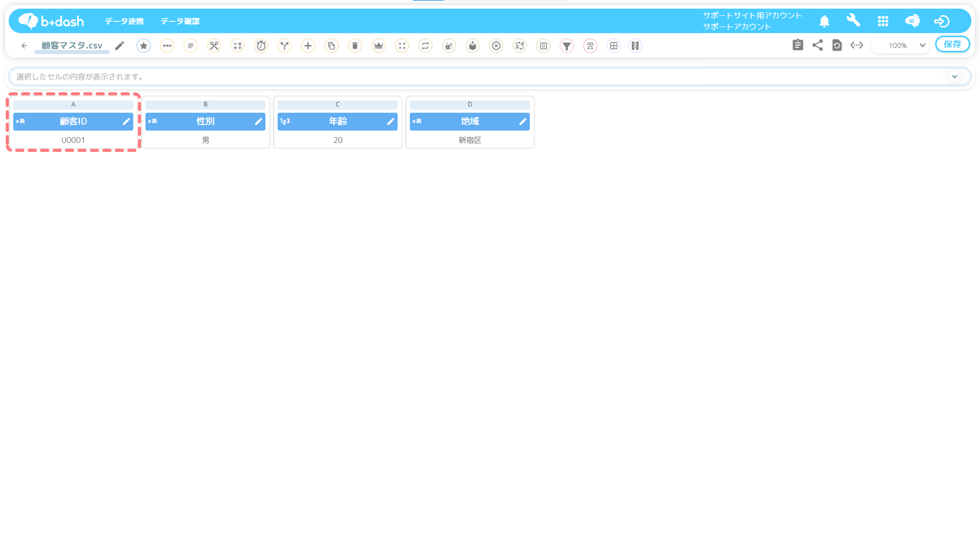This screenshot has width=980, height=551.
Task: Select the U0001 cell
Action: [73, 140]
